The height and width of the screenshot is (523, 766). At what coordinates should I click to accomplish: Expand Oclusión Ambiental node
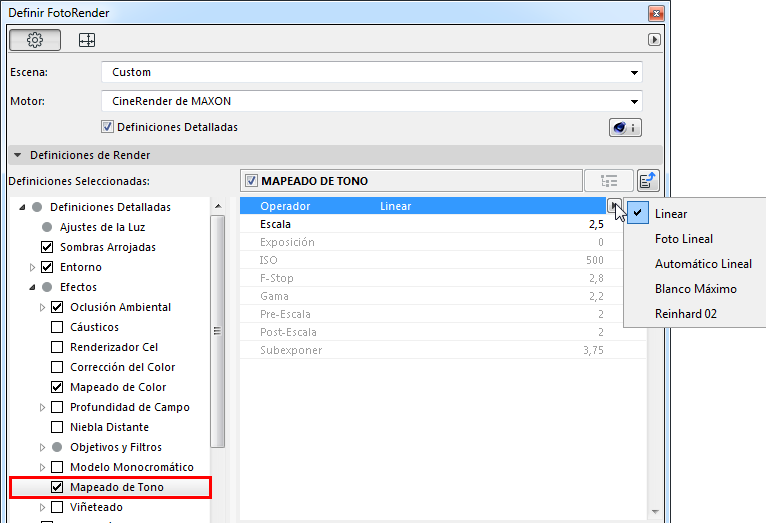point(43,307)
